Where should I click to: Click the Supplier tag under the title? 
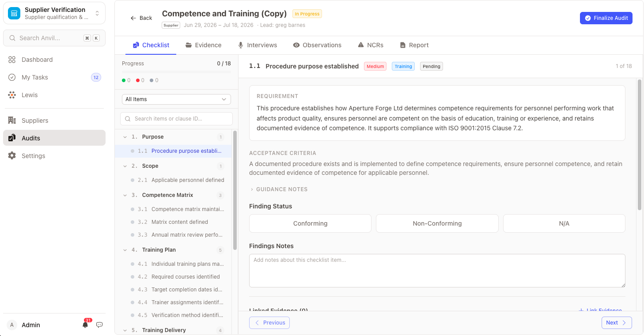171,25
